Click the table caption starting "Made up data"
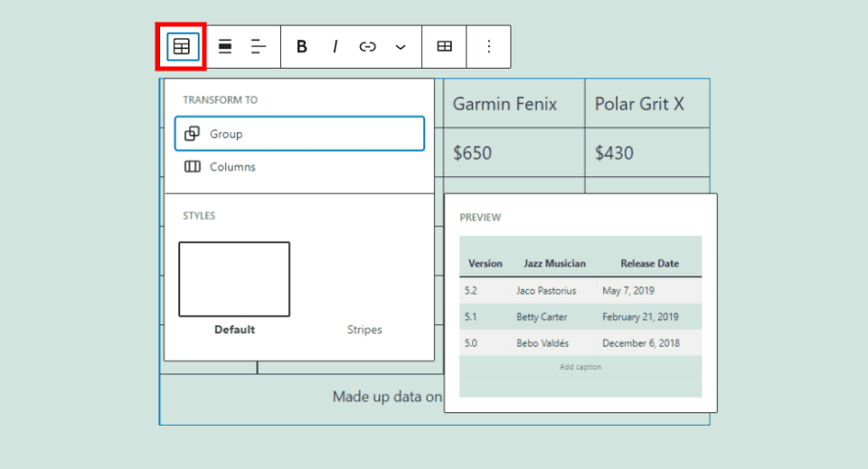Screen dimensions: 868x469 coord(387,397)
